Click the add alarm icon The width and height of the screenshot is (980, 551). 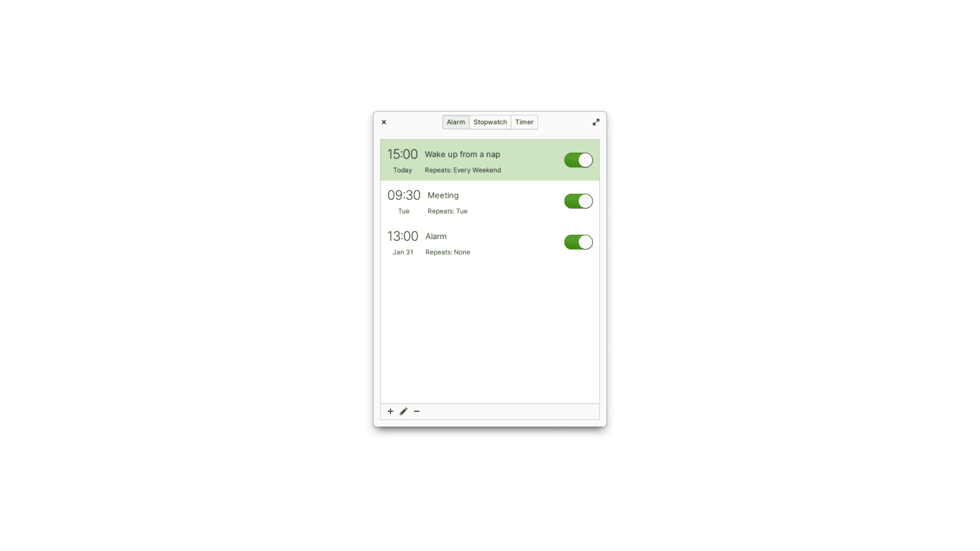tap(390, 411)
